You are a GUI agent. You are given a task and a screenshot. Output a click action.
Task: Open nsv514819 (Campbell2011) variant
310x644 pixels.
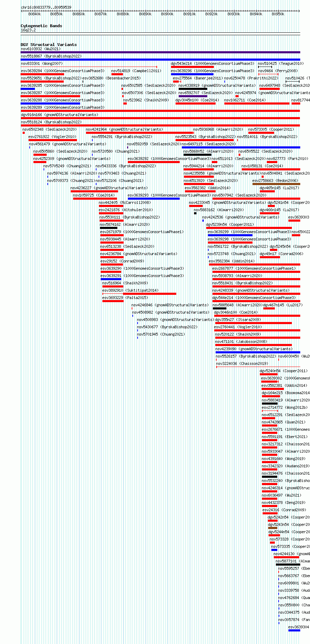pyautogui.click(x=136, y=71)
